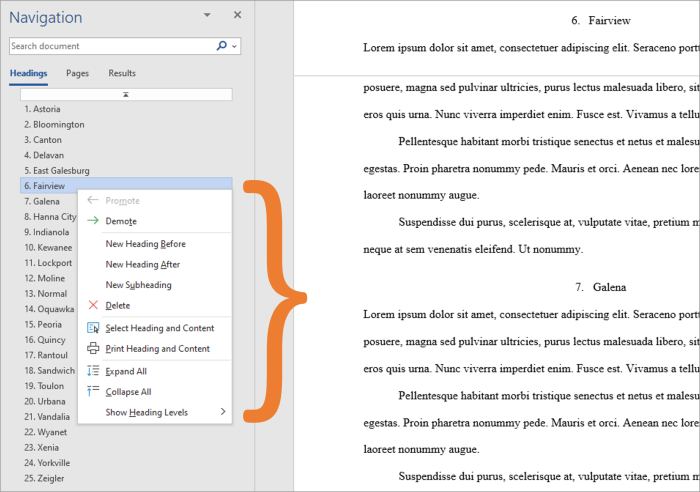Click Select Heading and Content icon
This screenshot has height=492, width=700.
pyautogui.click(x=93, y=328)
